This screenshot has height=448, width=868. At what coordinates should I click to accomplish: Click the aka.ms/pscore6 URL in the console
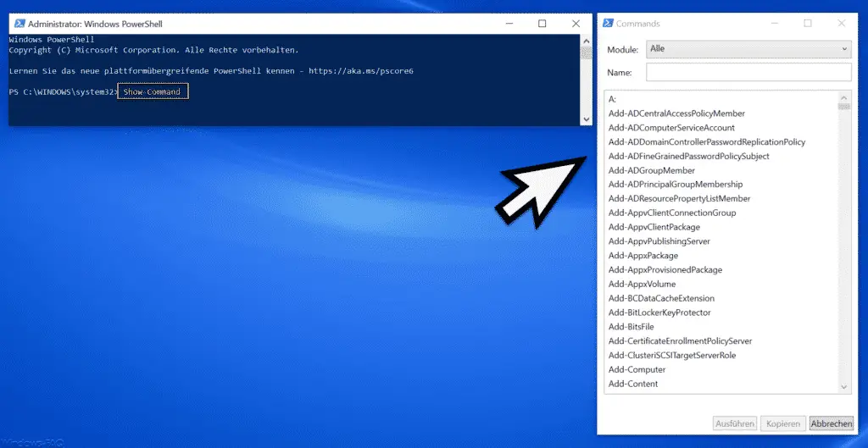361,71
